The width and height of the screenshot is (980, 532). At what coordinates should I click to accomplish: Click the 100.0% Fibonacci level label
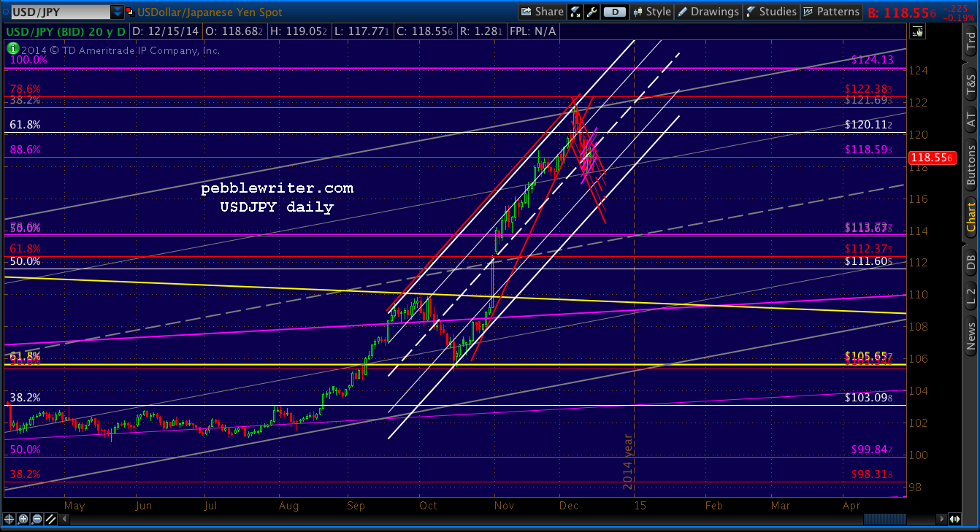tap(30, 60)
